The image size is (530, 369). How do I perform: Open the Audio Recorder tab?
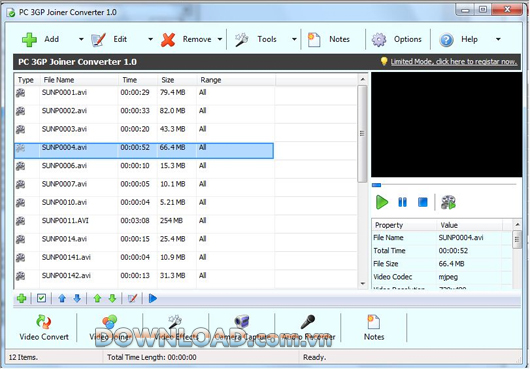[308, 328]
